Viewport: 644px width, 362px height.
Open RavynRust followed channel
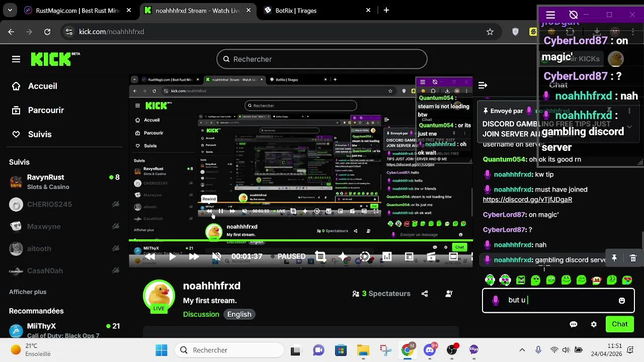coord(64,182)
